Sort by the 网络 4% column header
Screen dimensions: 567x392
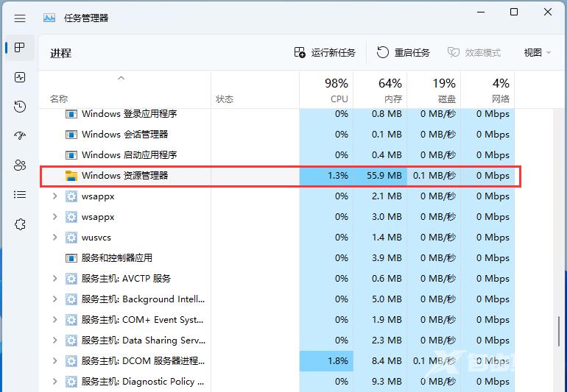pyautogui.click(x=487, y=90)
